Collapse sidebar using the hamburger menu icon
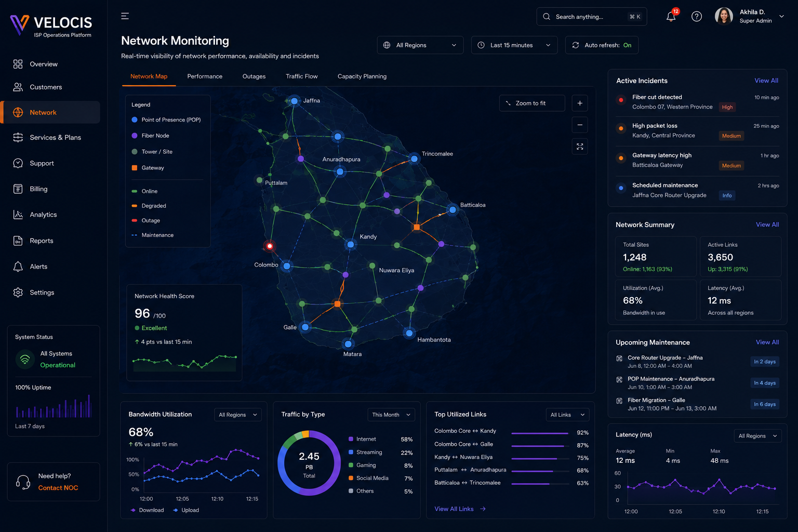The image size is (798, 532). point(125,16)
